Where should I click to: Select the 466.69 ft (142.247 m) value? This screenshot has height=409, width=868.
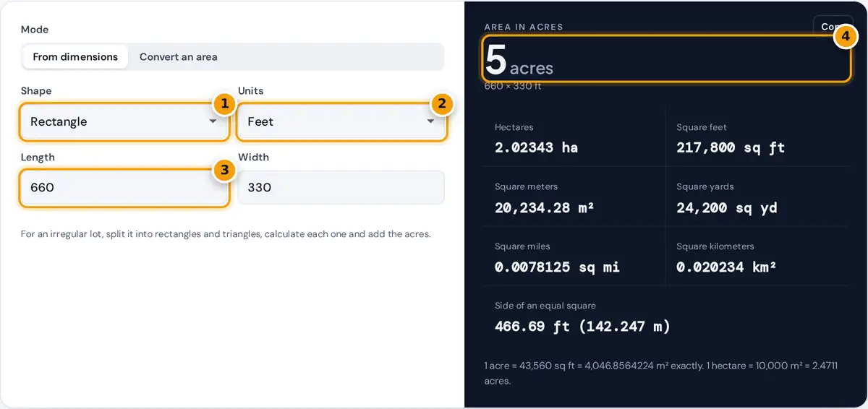pyautogui.click(x=582, y=326)
